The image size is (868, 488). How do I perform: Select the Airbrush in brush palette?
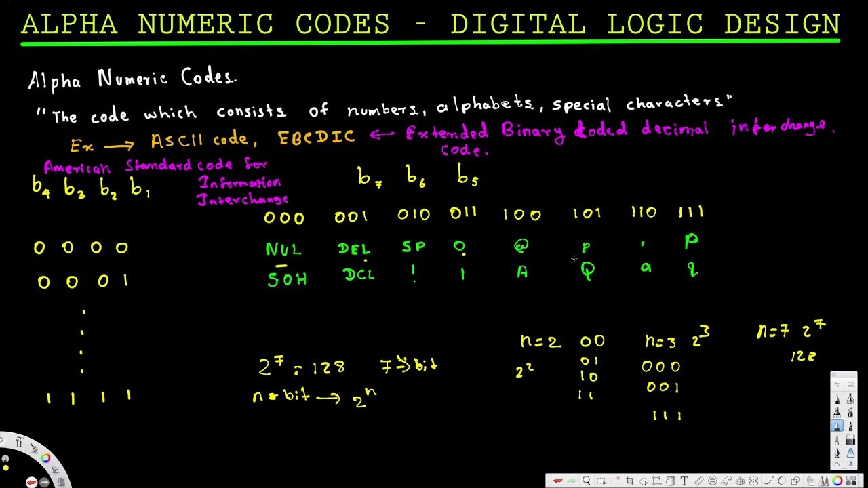click(850, 399)
